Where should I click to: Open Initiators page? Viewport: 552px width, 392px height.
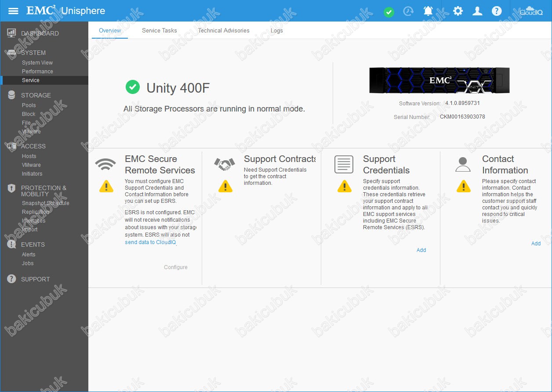32,174
